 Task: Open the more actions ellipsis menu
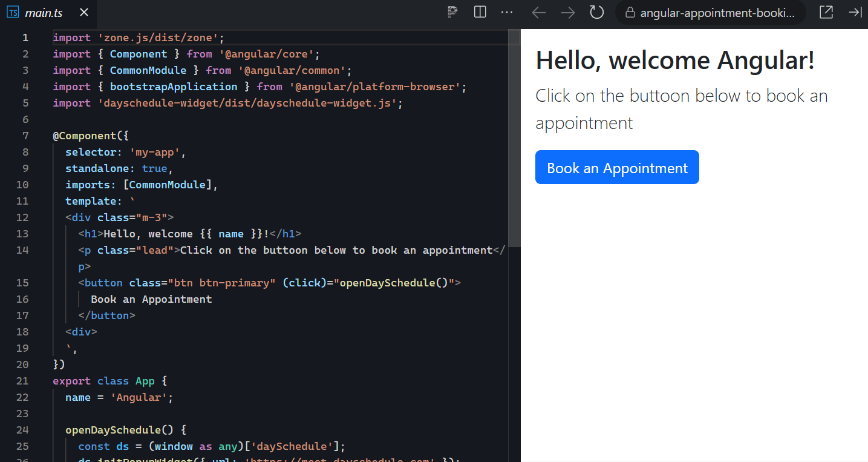click(507, 12)
